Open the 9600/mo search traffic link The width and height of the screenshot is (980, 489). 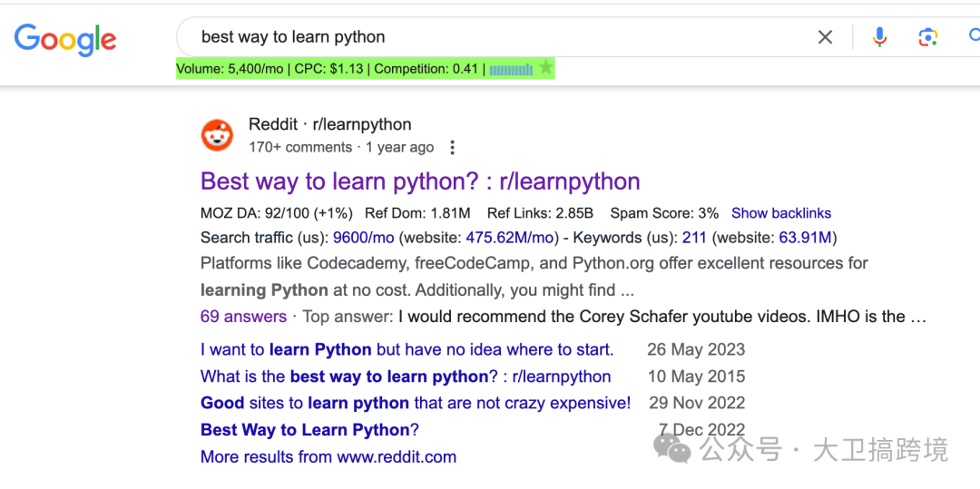tap(363, 238)
